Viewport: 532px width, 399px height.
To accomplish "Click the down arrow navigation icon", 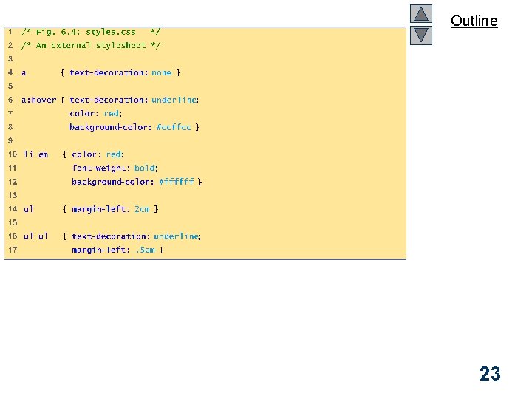I will (x=420, y=35).
